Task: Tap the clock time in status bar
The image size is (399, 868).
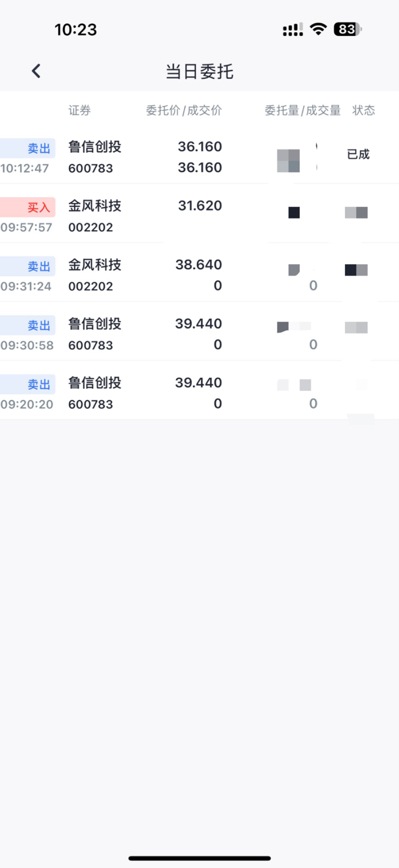Action: click(x=76, y=30)
